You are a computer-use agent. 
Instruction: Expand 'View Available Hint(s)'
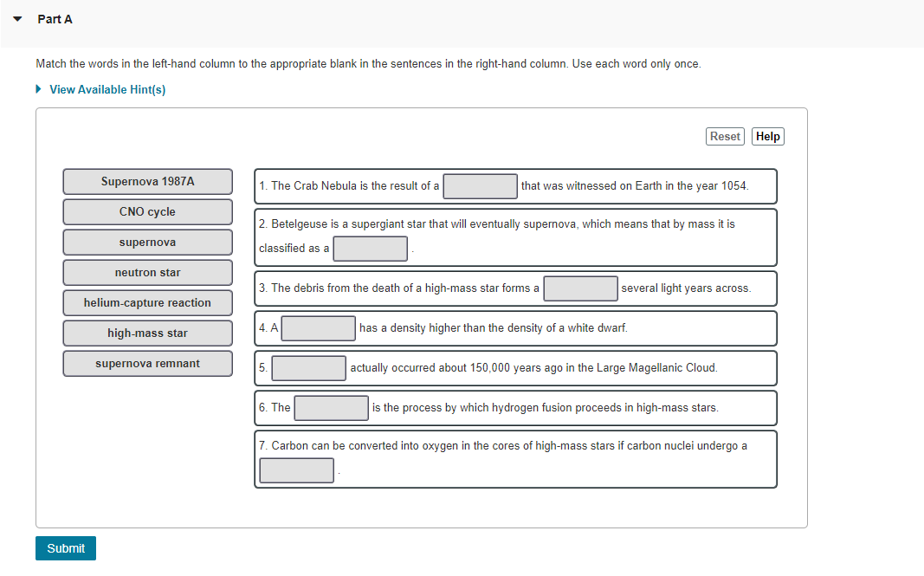tap(107, 89)
